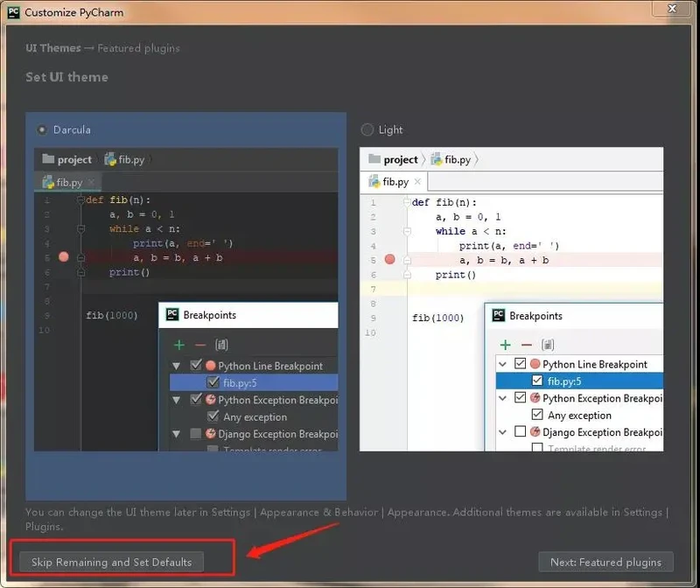This screenshot has width=700, height=588.
Task: Click Django Exception Breakpoint icon in Light tree
Action: tap(535, 431)
